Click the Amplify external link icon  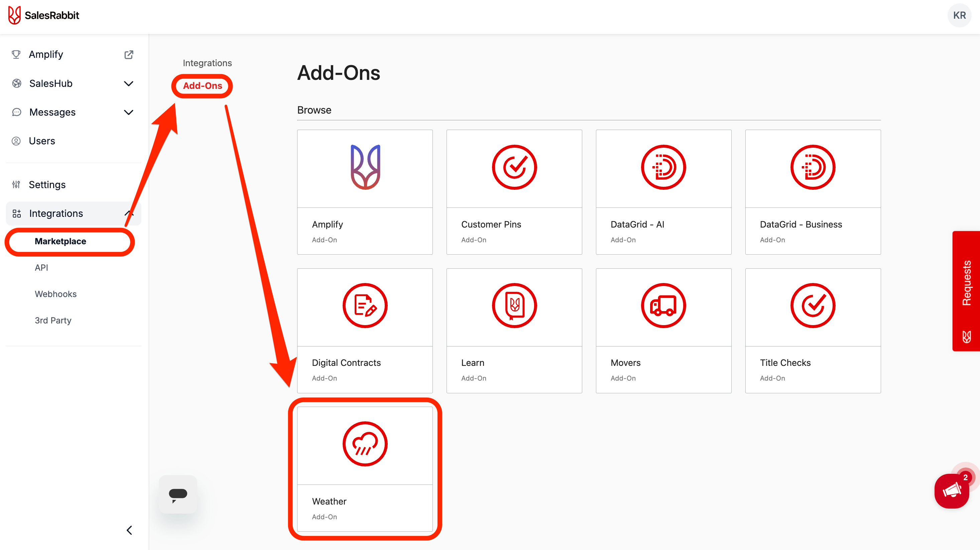tap(129, 54)
